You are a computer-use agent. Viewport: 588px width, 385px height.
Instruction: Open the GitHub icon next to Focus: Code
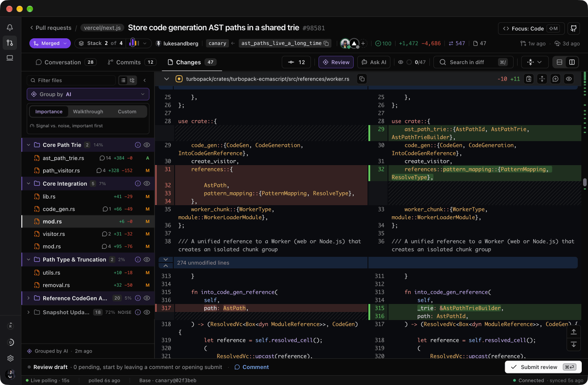point(574,28)
